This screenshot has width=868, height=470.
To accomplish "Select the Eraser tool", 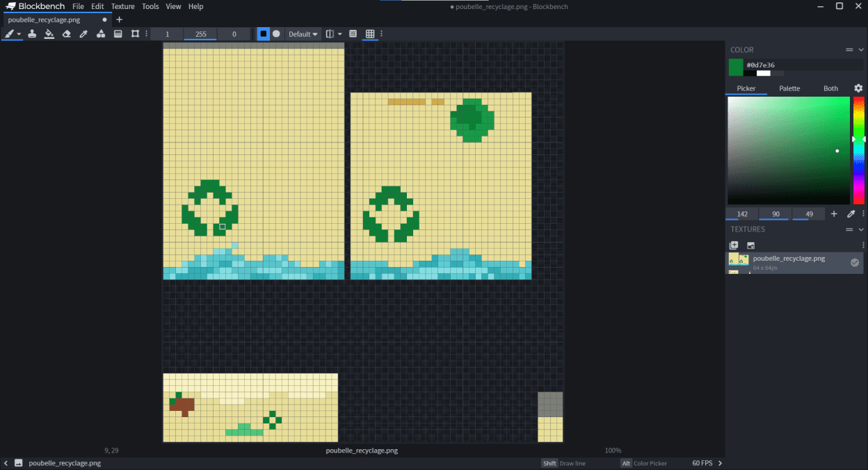I will (x=67, y=33).
